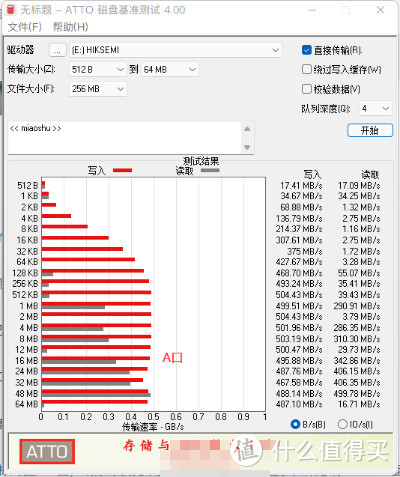Minimize the ATTO window
Viewport: 400px width, 477px height.
click(x=312, y=10)
